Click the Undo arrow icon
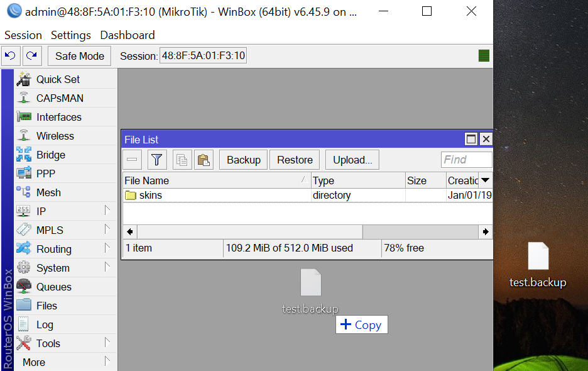Image resolution: width=588 pixels, height=371 pixels. point(11,56)
